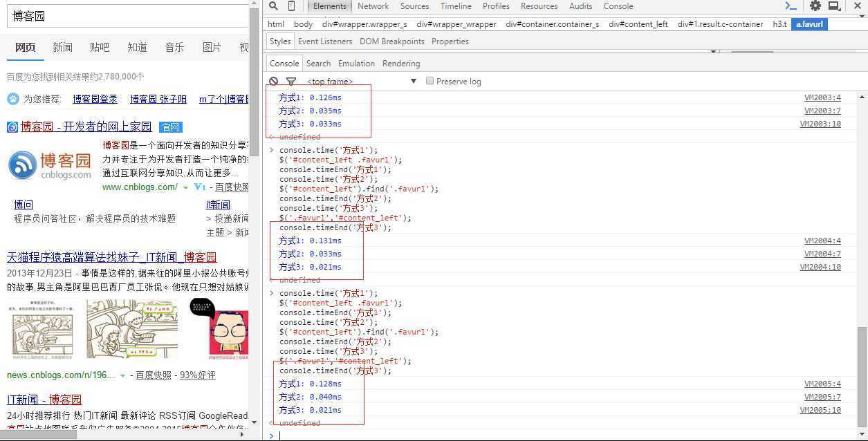The image size is (868, 441).
Task: Open Baidu 音乐 tab
Action: 174,47
